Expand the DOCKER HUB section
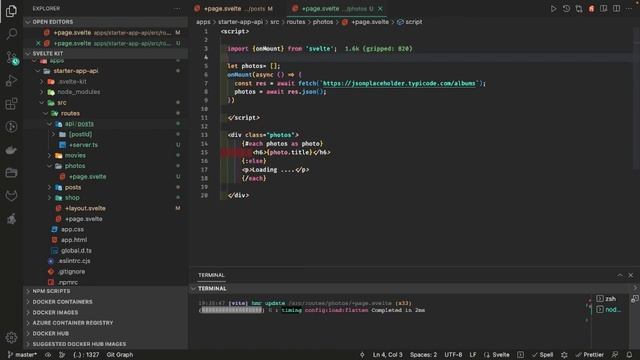640x360 pixels. point(51,333)
